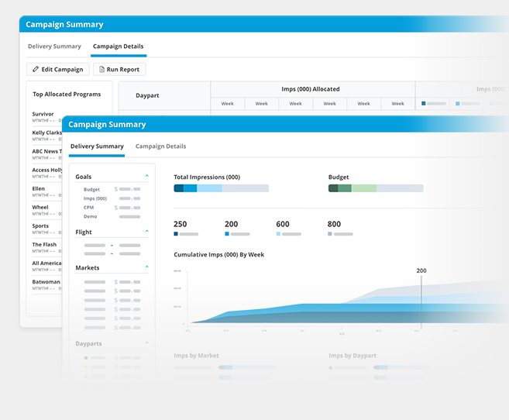
Task: Click the Imps by Market heading
Action: pos(196,356)
